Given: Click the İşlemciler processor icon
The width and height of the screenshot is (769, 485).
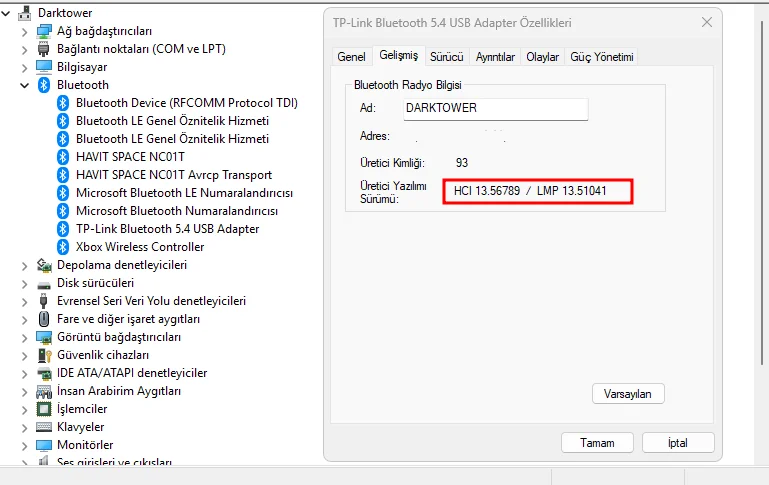Looking at the screenshot, I should click(x=44, y=409).
